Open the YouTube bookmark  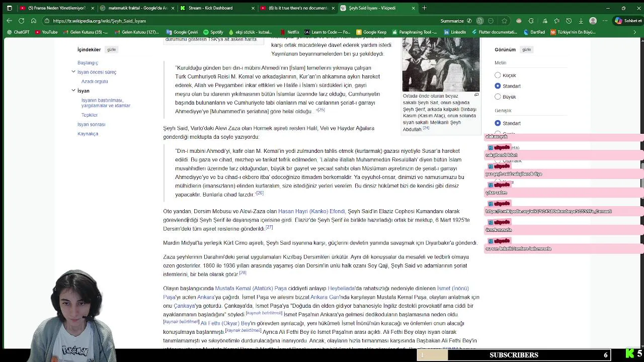(46, 32)
